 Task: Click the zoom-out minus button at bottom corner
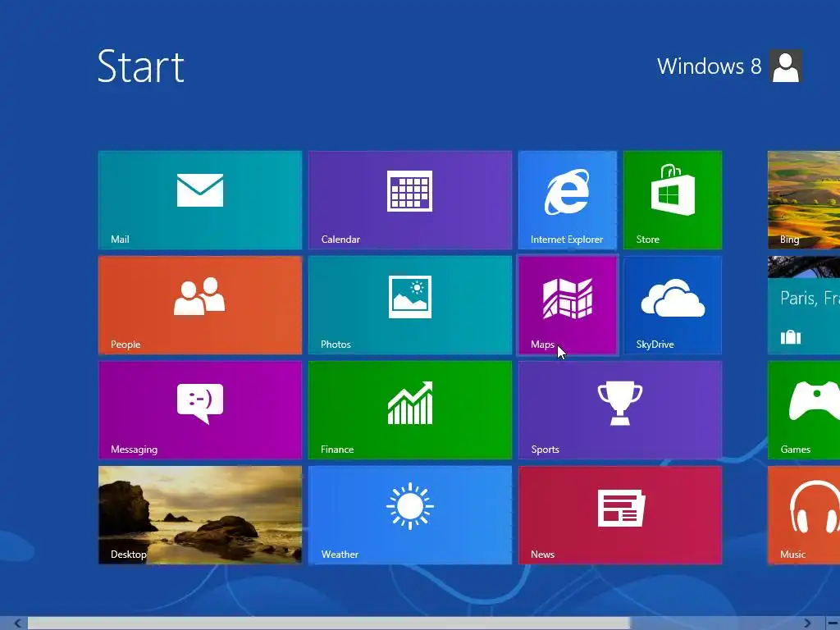pyautogui.click(x=833, y=623)
